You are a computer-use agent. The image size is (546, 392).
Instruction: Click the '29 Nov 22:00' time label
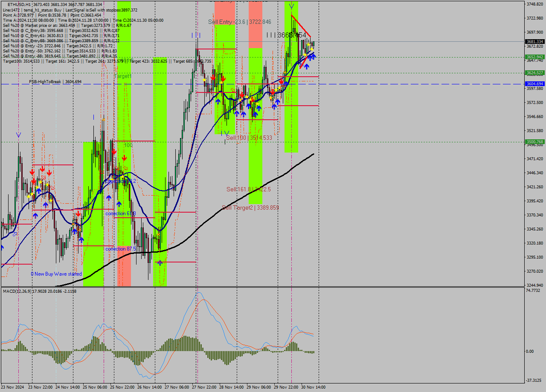[x=286, y=387]
